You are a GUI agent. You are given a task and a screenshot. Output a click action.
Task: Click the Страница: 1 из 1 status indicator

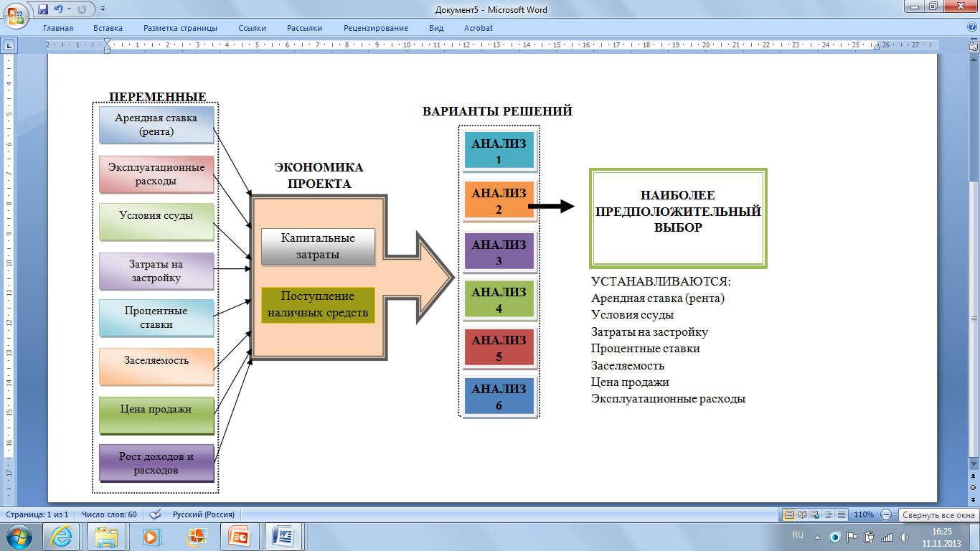click(37, 514)
